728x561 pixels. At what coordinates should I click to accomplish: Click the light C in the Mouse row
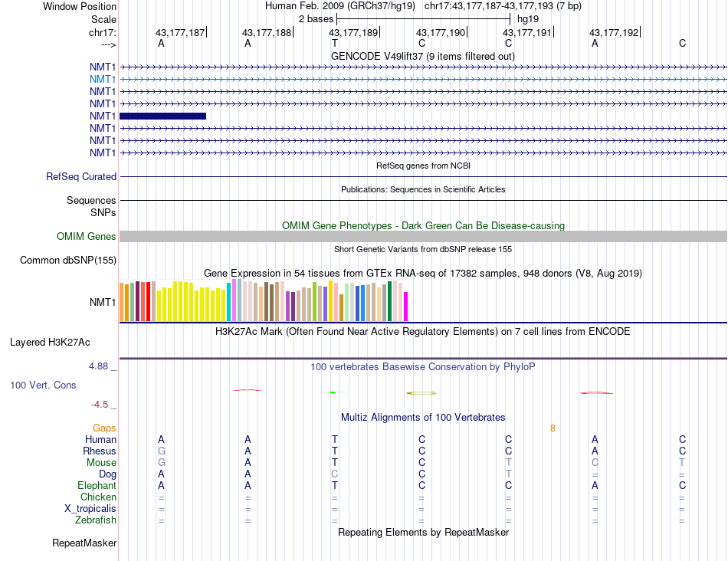[595, 463]
